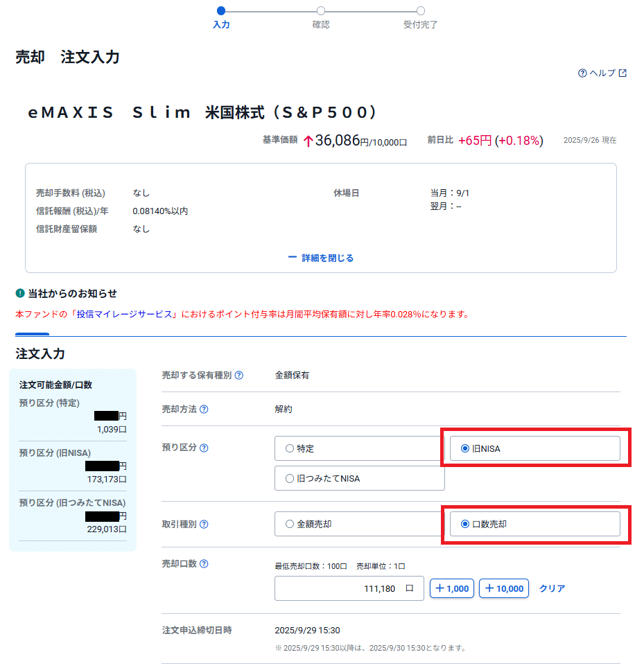This screenshot has width=644, height=668.
Task: Select 金額売却 as transaction type
Action: point(290,524)
